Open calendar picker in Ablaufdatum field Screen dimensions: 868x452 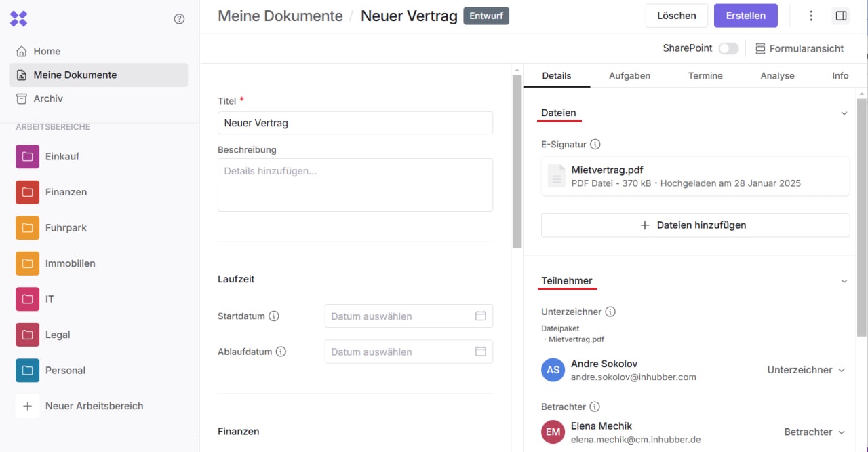coord(480,352)
